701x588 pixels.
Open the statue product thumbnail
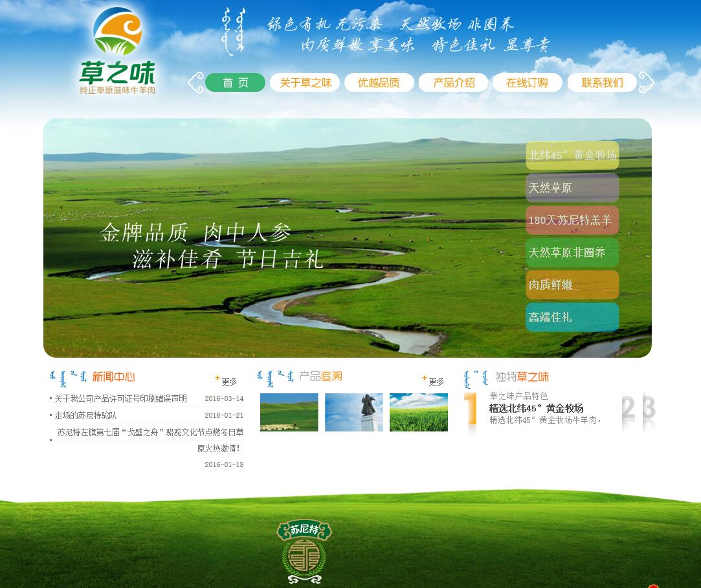353,412
